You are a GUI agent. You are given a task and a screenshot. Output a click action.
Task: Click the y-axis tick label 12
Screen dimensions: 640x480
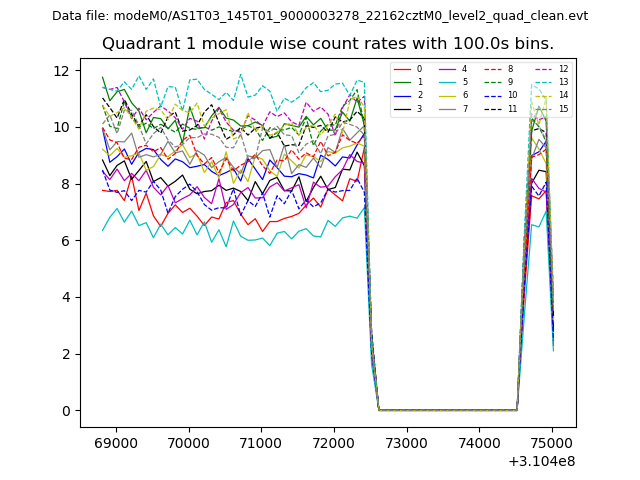pos(60,70)
